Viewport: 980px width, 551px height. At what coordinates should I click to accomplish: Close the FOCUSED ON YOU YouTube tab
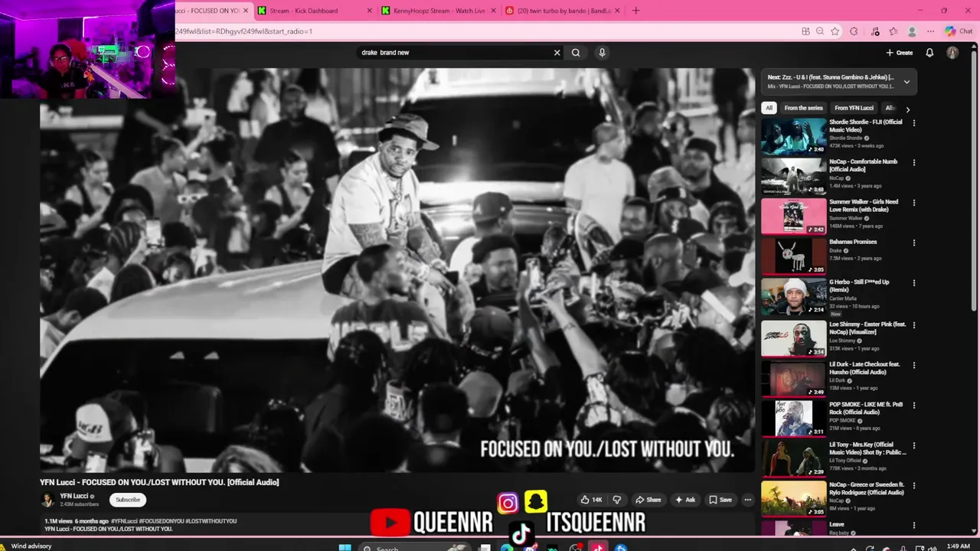click(246, 11)
